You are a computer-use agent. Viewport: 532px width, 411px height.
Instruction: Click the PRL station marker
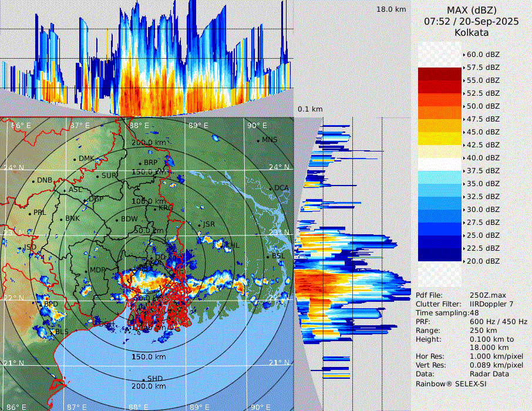[x=30, y=213]
